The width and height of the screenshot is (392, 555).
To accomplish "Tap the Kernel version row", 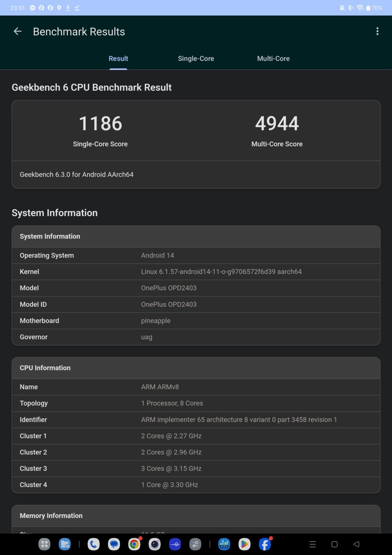I will point(196,272).
